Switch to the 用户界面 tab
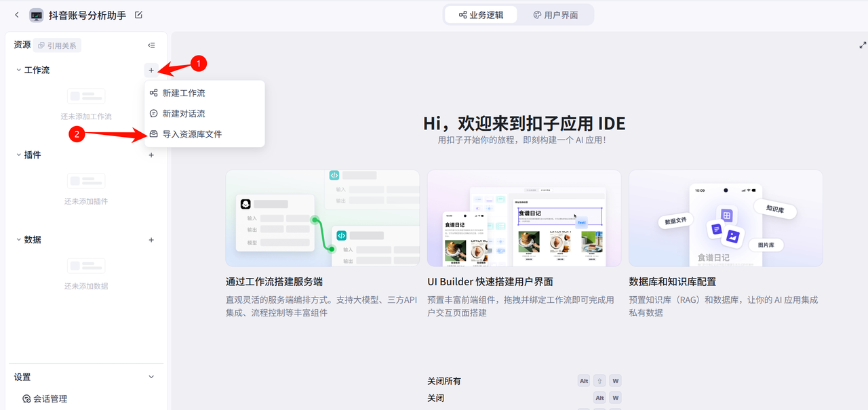Viewport: 868px width, 410px height. click(x=555, y=15)
